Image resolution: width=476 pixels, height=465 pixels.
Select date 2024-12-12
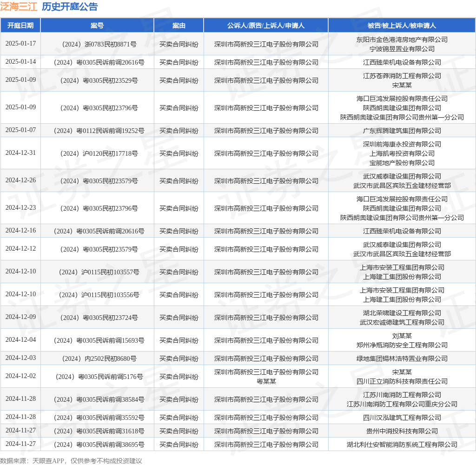(x=20, y=248)
